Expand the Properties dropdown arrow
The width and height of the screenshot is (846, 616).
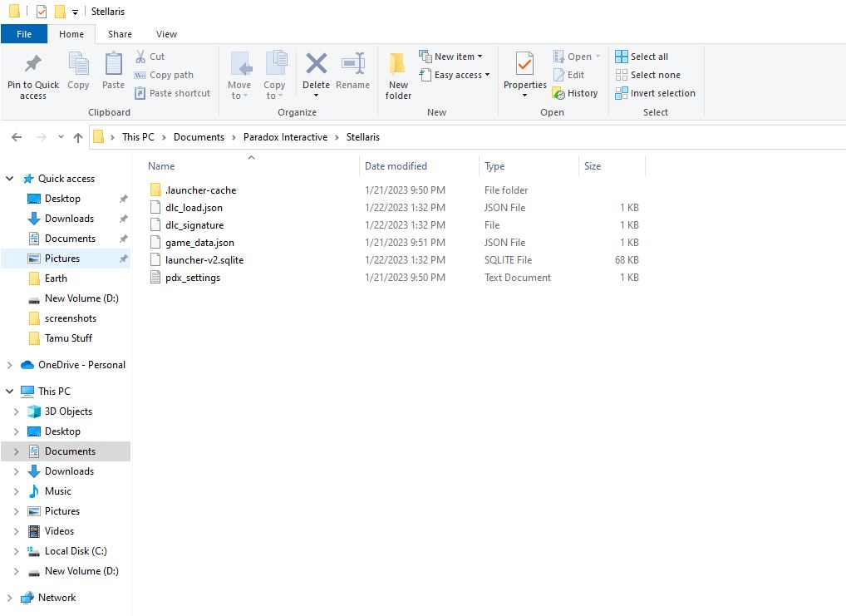[524, 96]
